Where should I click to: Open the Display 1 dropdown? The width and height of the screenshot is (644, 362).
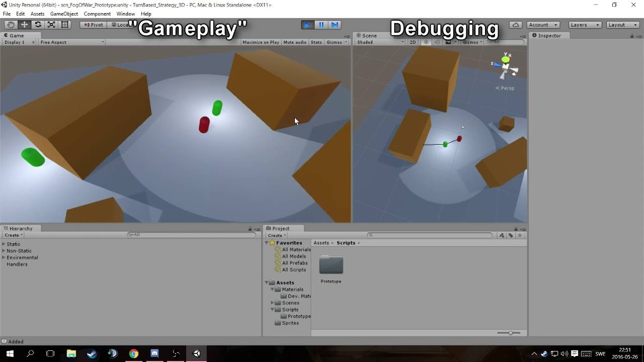19,42
